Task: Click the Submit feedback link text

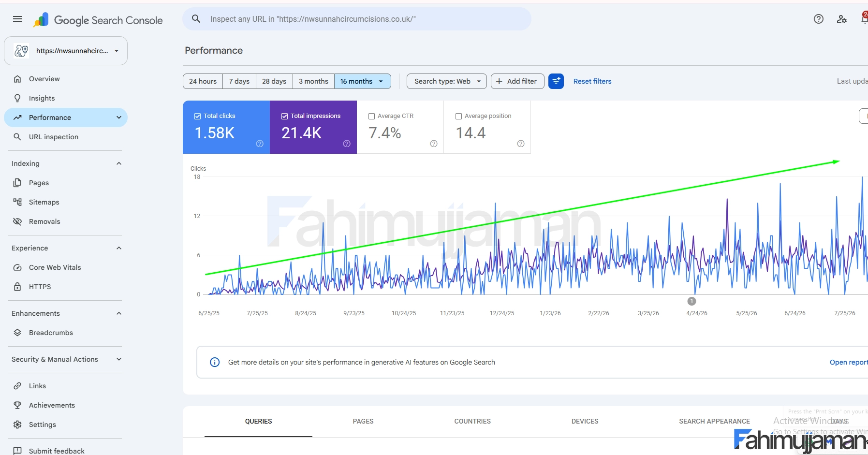Action: [57, 451]
